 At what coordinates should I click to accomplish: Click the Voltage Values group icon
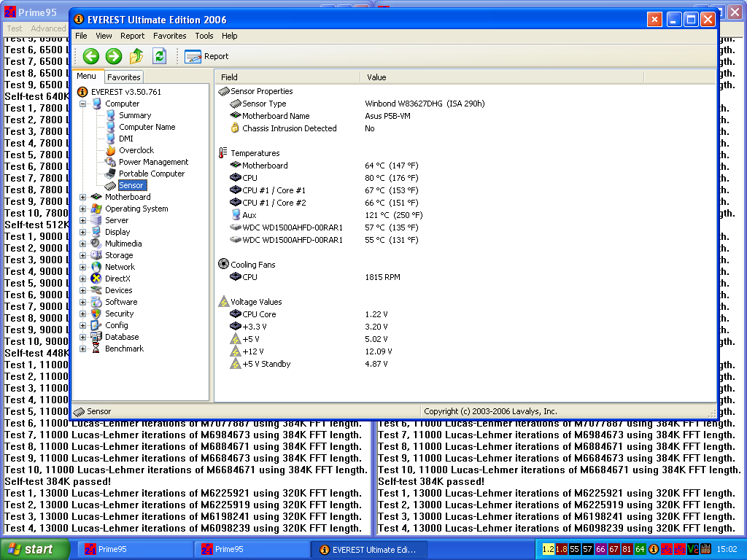click(223, 301)
